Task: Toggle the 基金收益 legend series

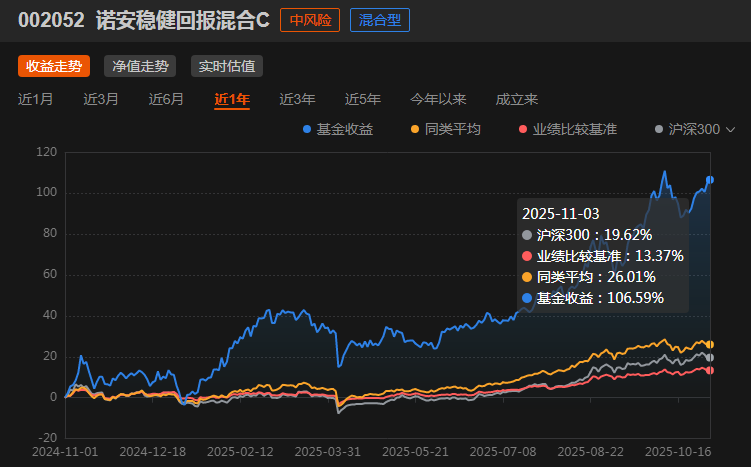Action: coord(338,129)
